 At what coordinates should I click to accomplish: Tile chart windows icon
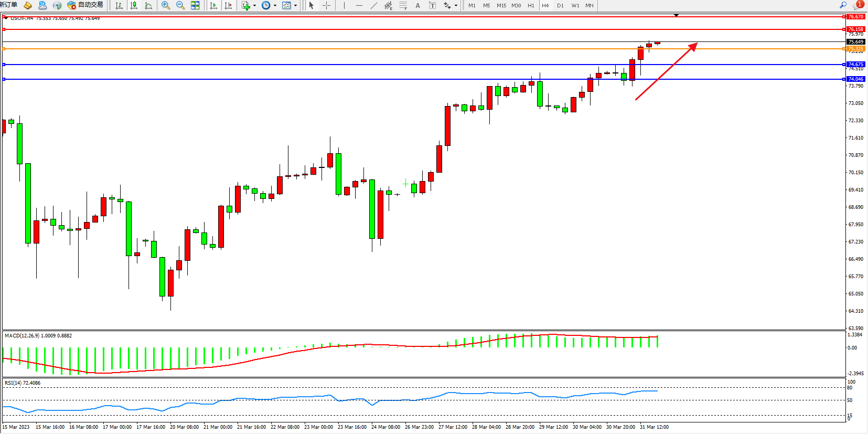click(195, 5)
